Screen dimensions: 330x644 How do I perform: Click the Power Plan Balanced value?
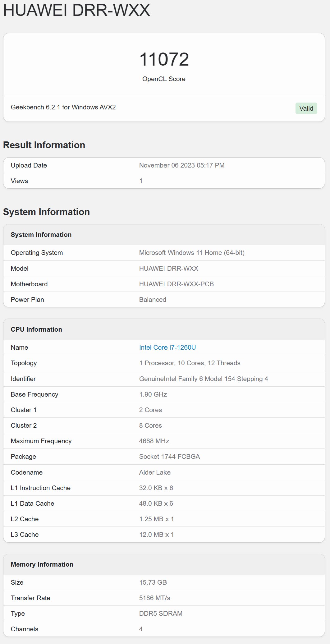(153, 300)
